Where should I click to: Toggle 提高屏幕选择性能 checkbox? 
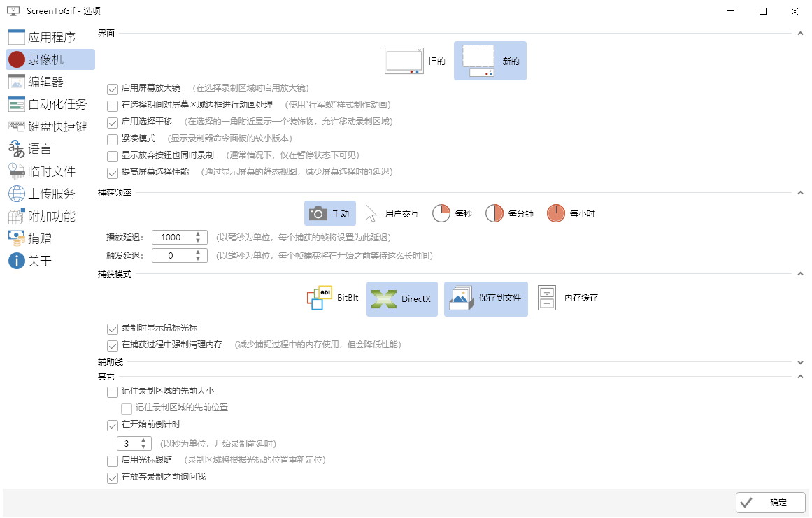pyautogui.click(x=113, y=173)
